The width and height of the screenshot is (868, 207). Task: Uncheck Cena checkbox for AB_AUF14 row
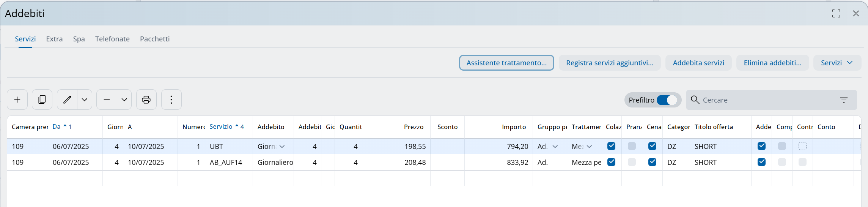[x=652, y=162]
